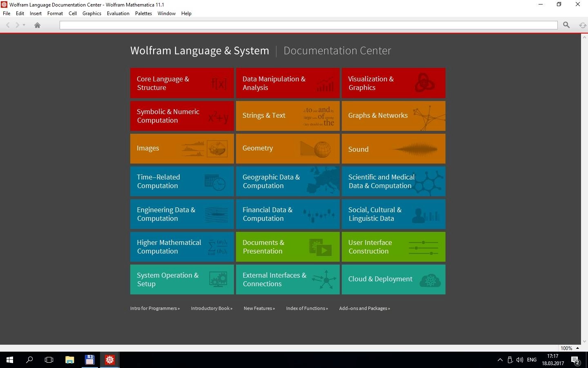
Task: Open the 100% magnification dropdown
Action: (x=570, y=348)
